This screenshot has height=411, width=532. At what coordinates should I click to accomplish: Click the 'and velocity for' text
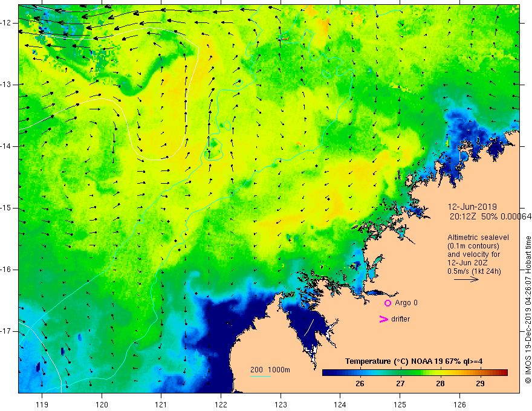click(473, 254)
